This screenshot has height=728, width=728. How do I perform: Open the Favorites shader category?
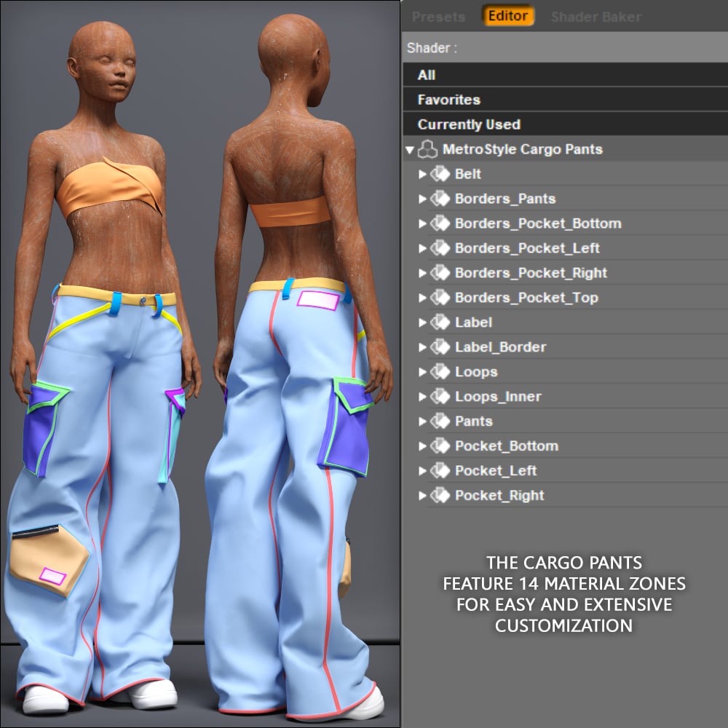coord(565,99)
